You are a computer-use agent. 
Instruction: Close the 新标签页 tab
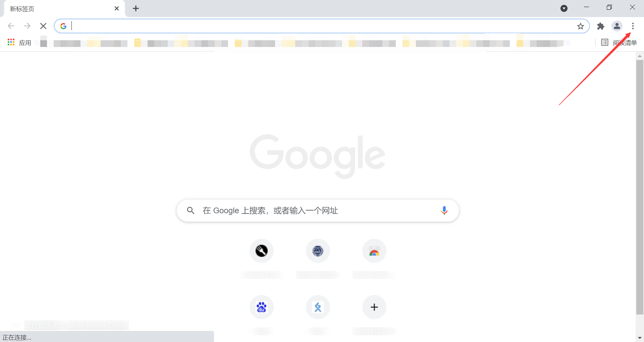[117, 8]
